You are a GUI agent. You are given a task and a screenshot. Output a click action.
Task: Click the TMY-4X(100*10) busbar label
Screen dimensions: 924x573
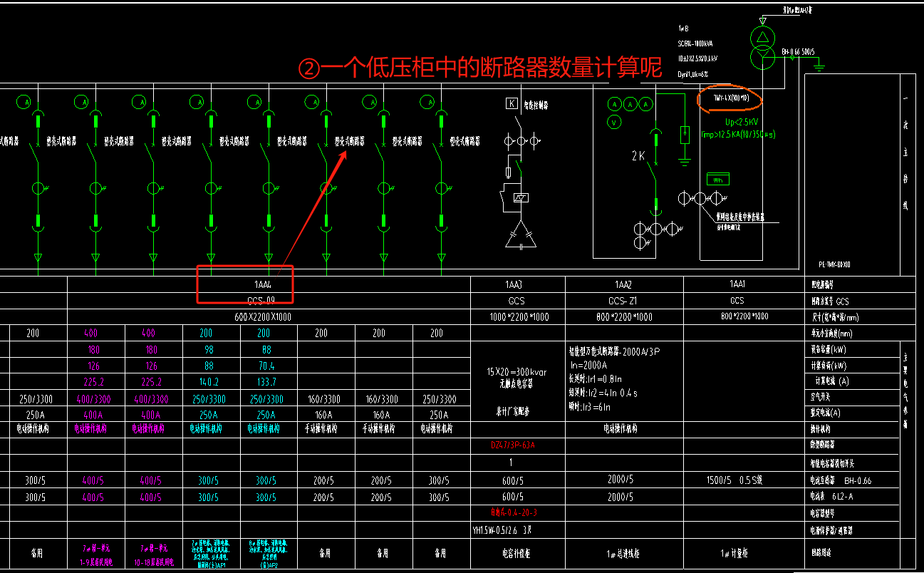[731, 98]
